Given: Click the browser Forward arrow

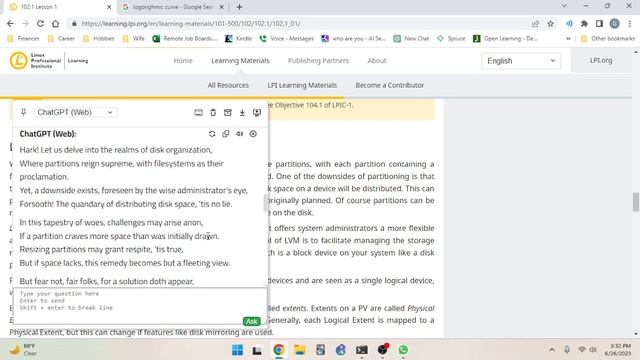Looking at the screenshot, I should pyautogui.click(x=25, y=24).
